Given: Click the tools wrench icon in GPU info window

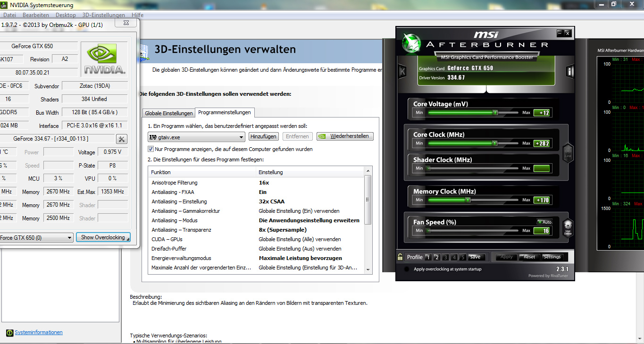Looking at the screenshot, I should 122,139.
